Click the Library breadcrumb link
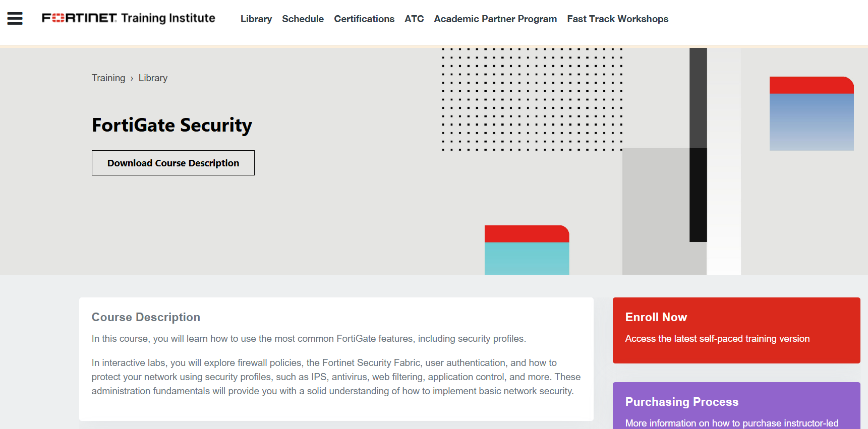This screenshot has width=868, height=429. (153, 78)
